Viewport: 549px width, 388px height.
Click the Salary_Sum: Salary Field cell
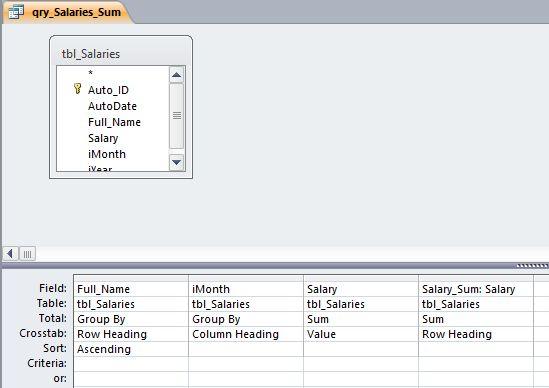[476, 289]
